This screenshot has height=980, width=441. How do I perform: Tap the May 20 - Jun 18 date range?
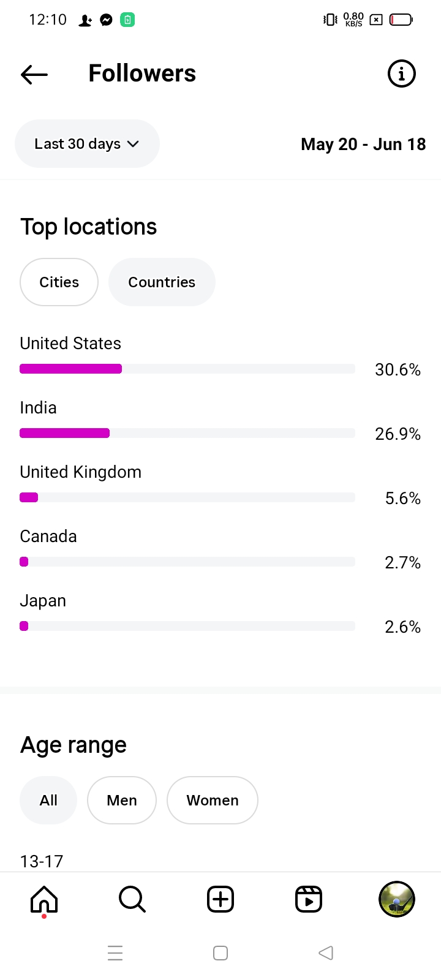(363, 145)
